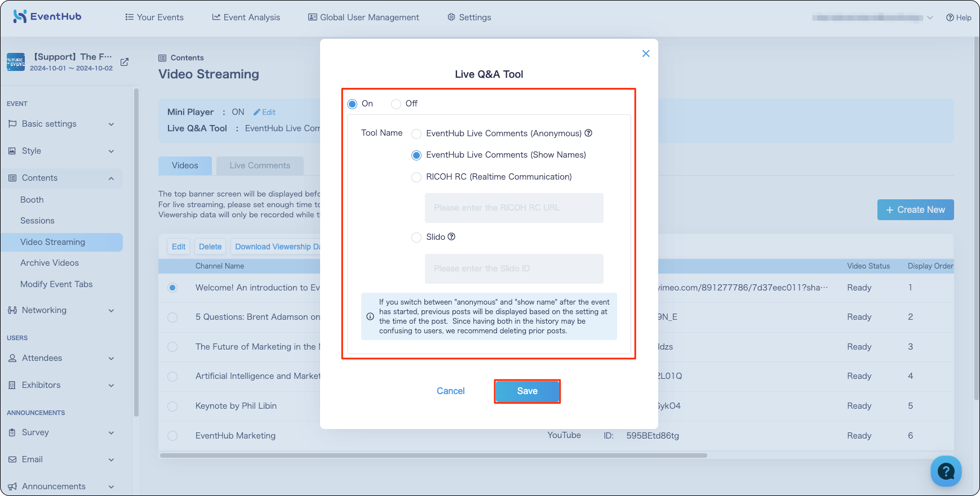
Task: Switch to the Videos tab
Action: 185,166
